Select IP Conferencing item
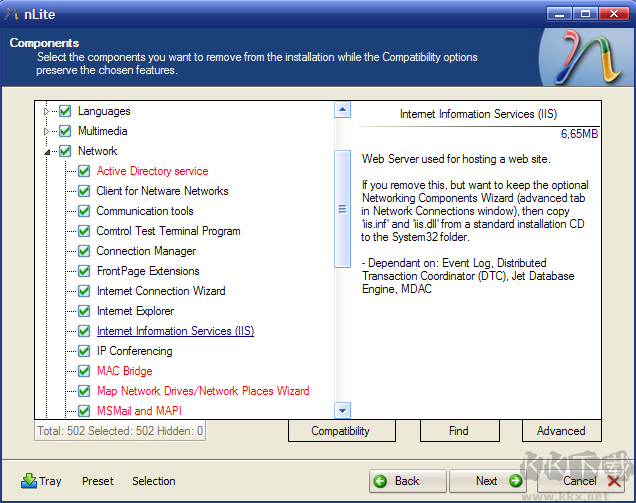Screen dimensions: 636x503 point(134,351)
